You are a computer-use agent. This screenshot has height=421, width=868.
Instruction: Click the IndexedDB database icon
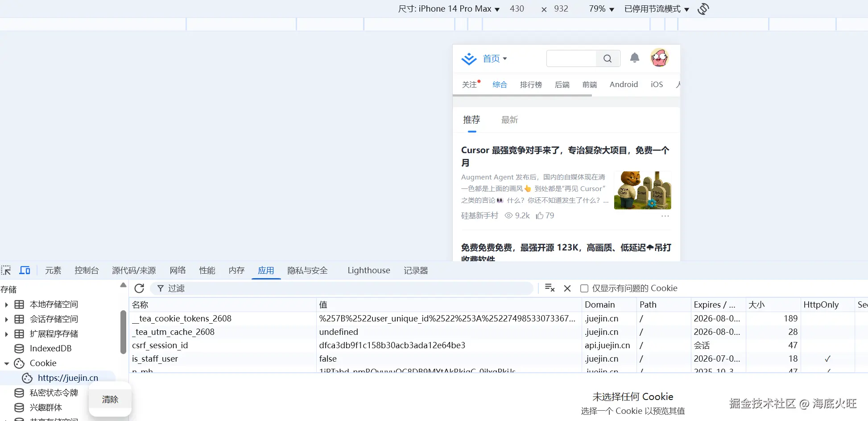pyautogui.click(x=19, y=348)
